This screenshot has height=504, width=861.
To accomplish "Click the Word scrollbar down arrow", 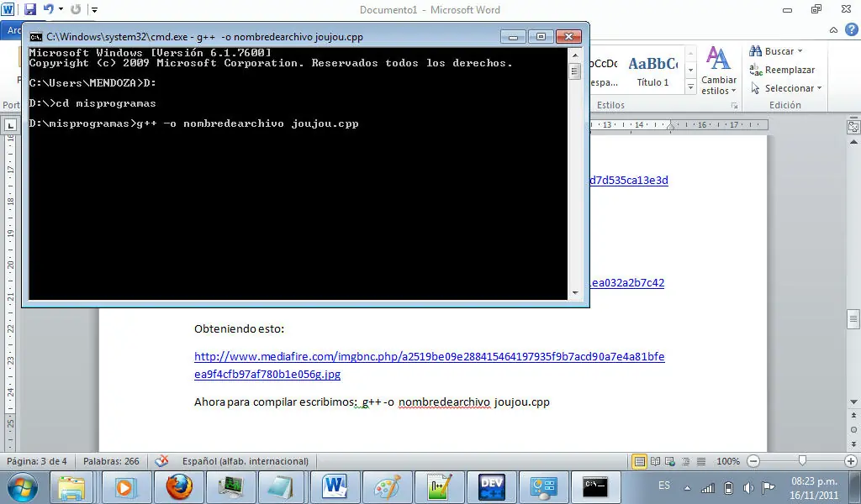I will click(853, 402).
